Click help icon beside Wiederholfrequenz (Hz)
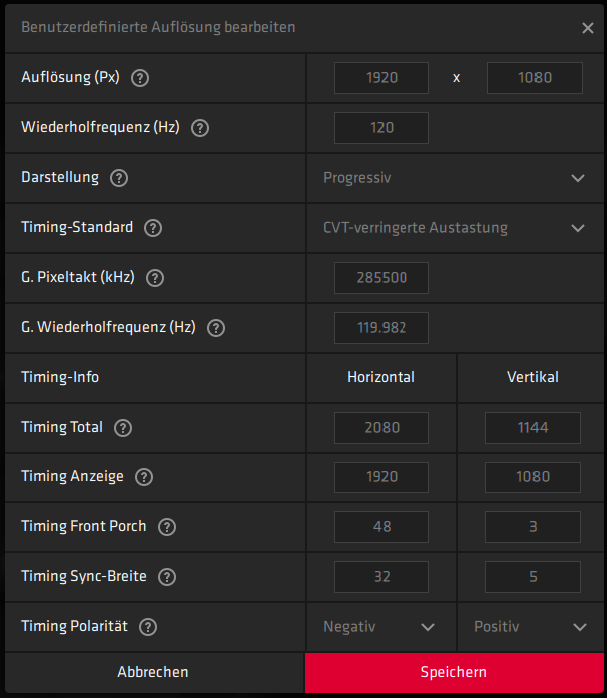The height and width of the screenshot is (698, 607). click(x=200, y=128)
